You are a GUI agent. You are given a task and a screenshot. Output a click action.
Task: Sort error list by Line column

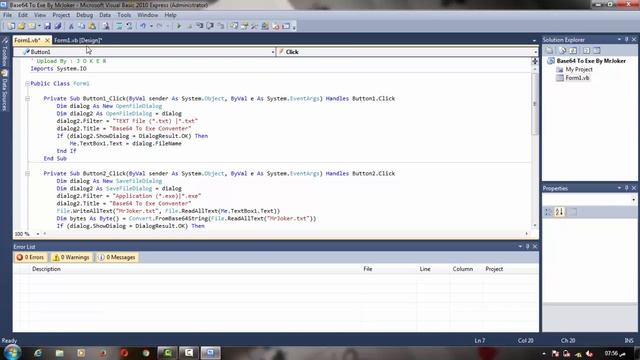[x=433, y=269]
